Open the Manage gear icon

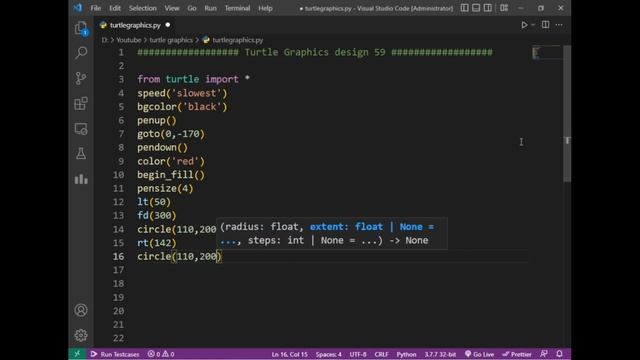81,335
